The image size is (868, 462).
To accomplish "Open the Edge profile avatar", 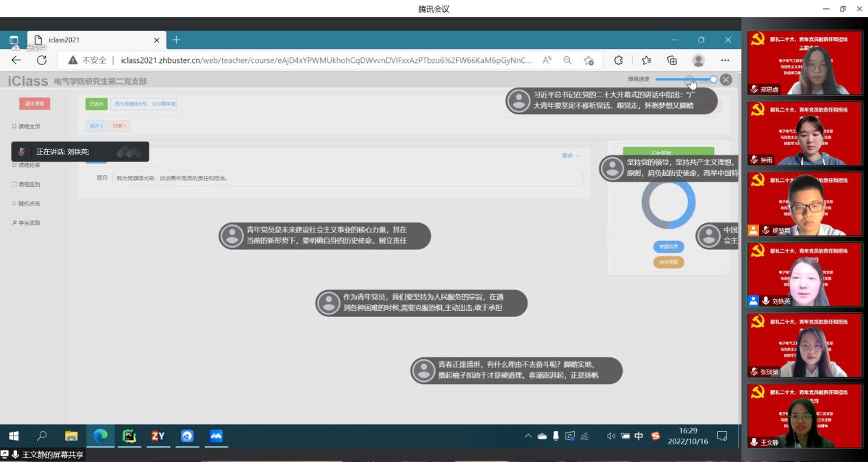I will click(698, 60).
